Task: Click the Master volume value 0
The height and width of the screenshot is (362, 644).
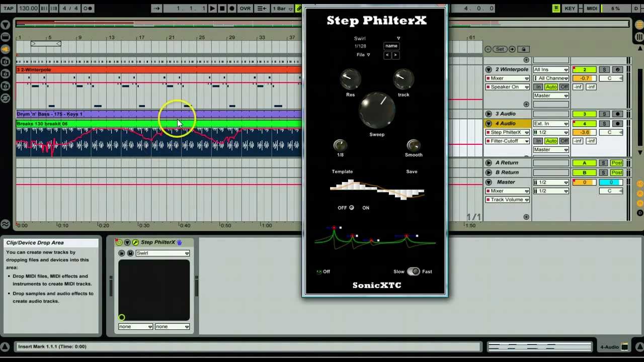Action: (584, 182)
